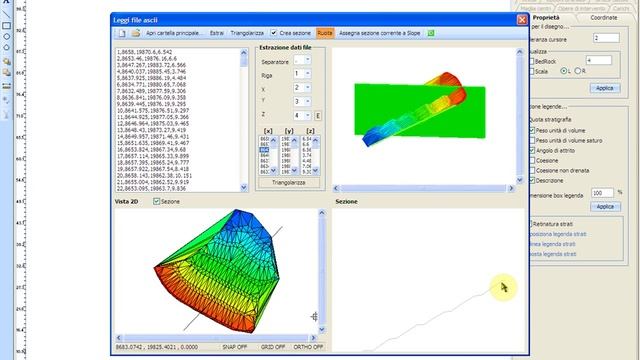The width and height of the screenshot is (640, 360).
Task: Select the R radio button
Action: tap(578, 71)
